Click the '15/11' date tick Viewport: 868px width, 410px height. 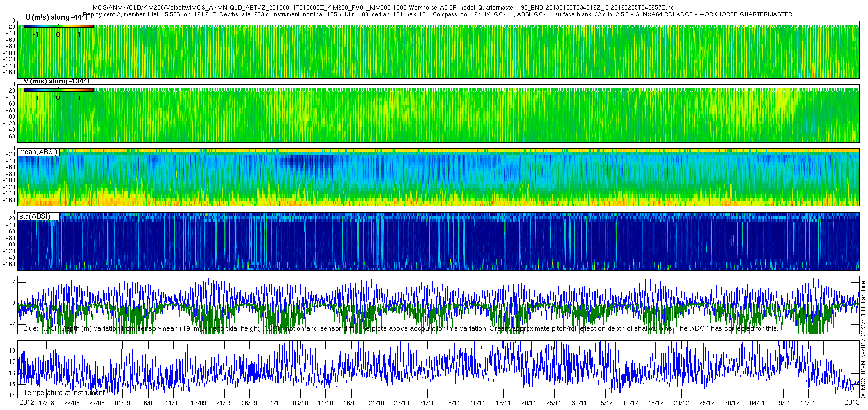(x=503, y=403)
